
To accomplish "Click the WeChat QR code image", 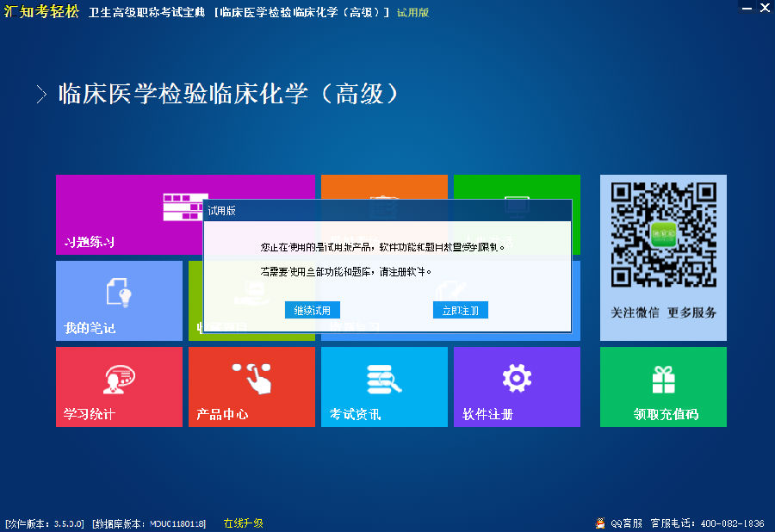I will 663,235.
